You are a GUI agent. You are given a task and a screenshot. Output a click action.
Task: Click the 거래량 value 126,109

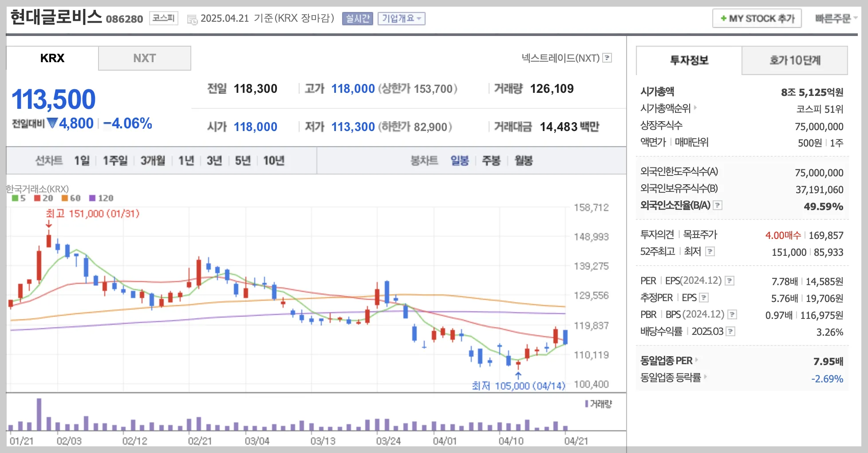point(552,89)
